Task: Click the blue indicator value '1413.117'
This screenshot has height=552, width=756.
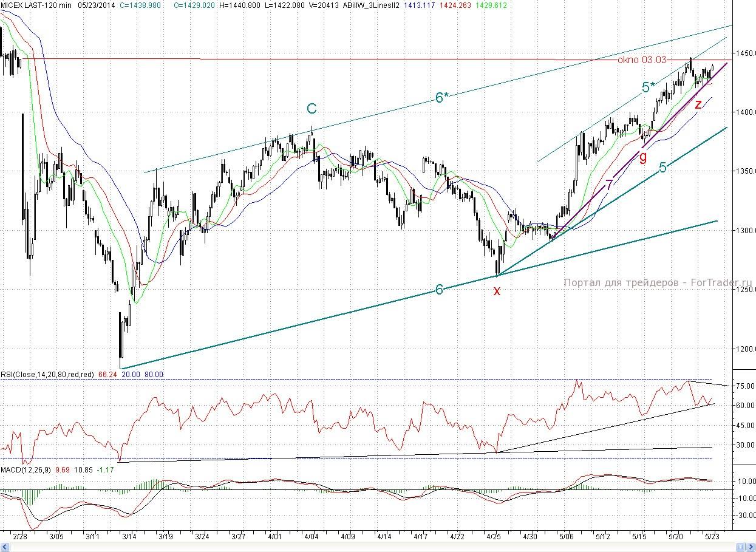Action: (x=418, y=5)
